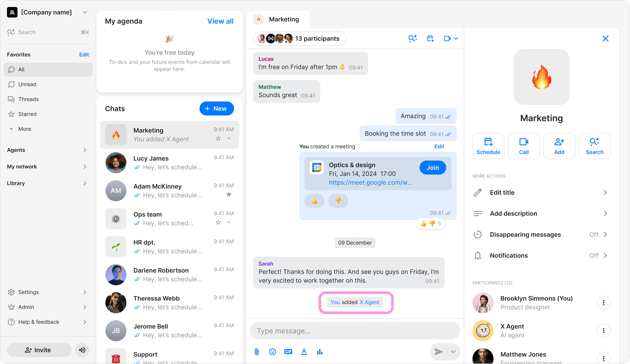Click the Invite button

pos(39,350)
